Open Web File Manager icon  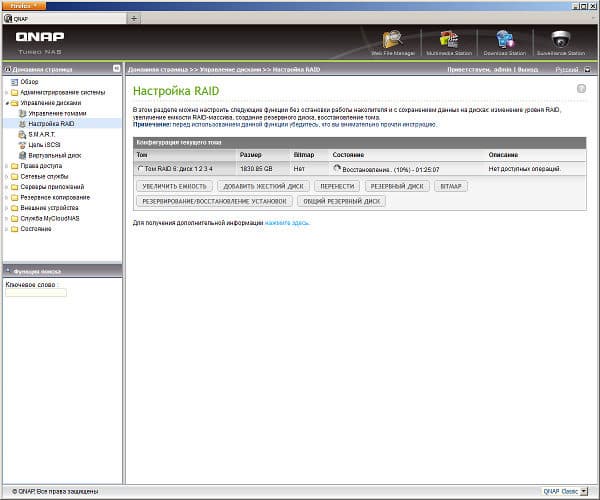[393, 39]
